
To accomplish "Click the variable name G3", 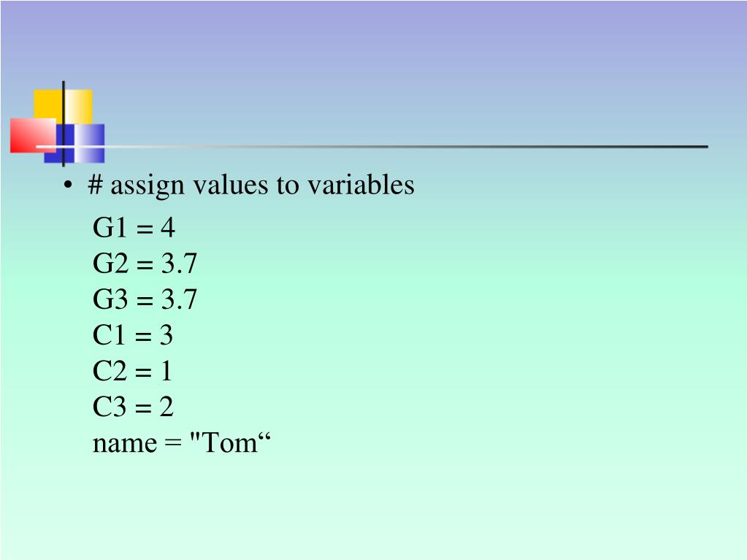I will coord(110,299).
